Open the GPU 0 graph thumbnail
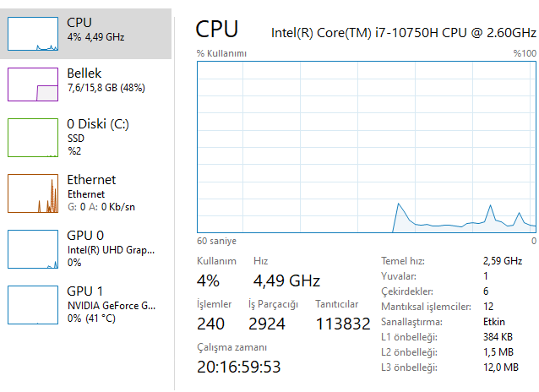 pos(33,248)
